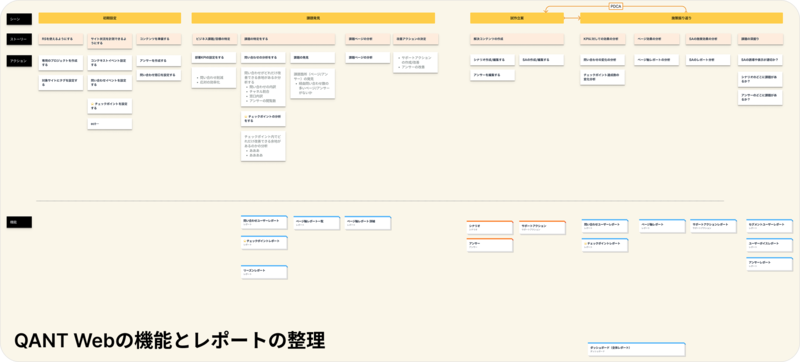Click action card アンサーを作成する
The image size is (800, 362).
tap(159, 61)
